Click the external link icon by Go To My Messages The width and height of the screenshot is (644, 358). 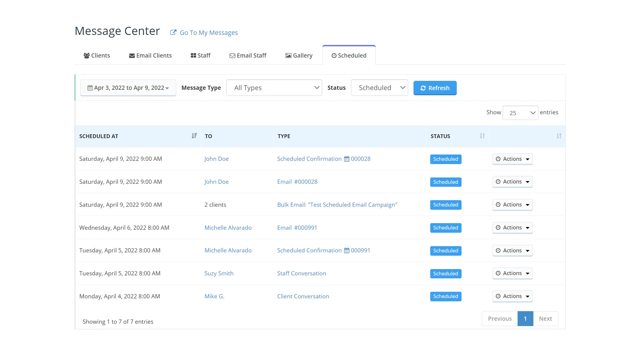coord(173,32)
